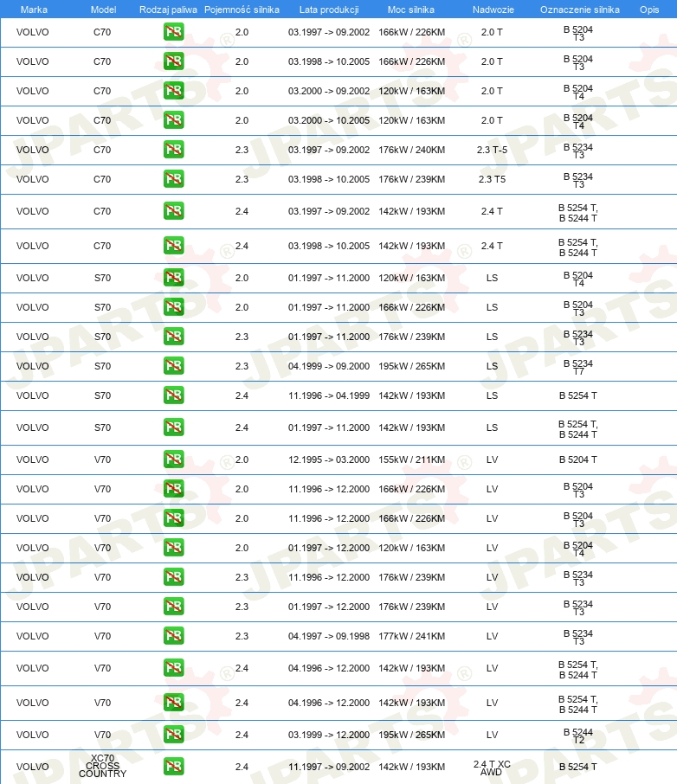Click petrol icon for C70 03.2000-10.2005 120kW
677x784 pixels.
pos(174,120)
